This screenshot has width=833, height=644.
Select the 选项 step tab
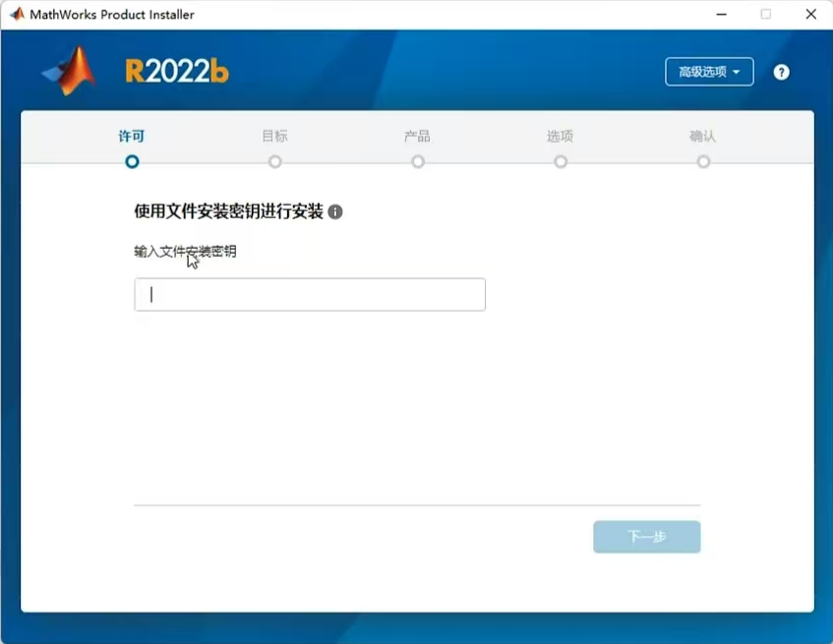click(560, 137)
